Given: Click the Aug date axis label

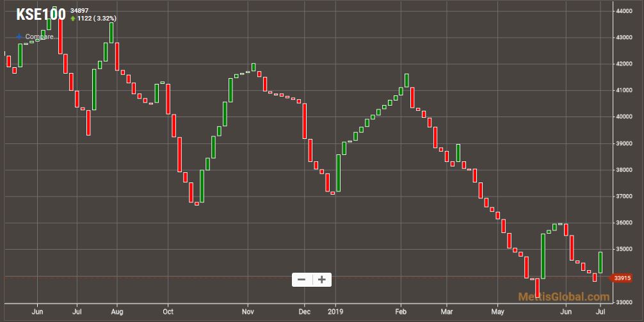Looking at the screenshot, I should pyautogui.click(x=117, y=311).
